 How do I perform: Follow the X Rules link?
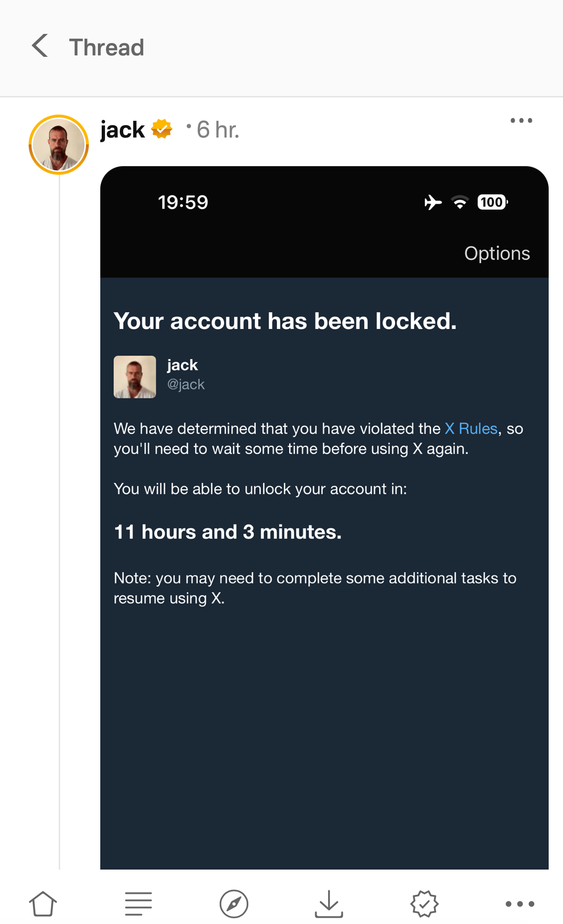coord(471,428)
